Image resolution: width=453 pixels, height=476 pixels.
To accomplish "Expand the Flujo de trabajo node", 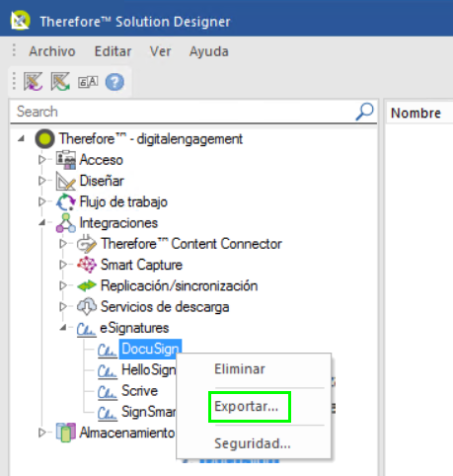I will tap(41, 201).
